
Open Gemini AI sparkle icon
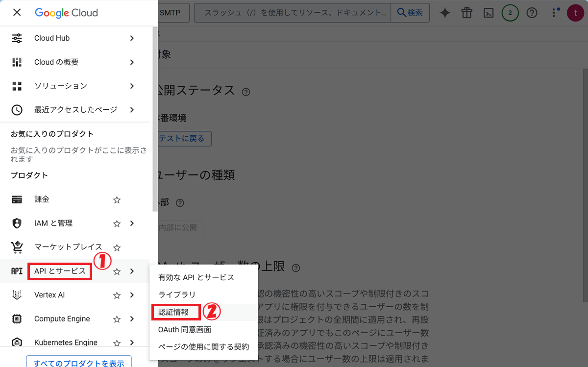pyautogui.click(x=444, y=13)
